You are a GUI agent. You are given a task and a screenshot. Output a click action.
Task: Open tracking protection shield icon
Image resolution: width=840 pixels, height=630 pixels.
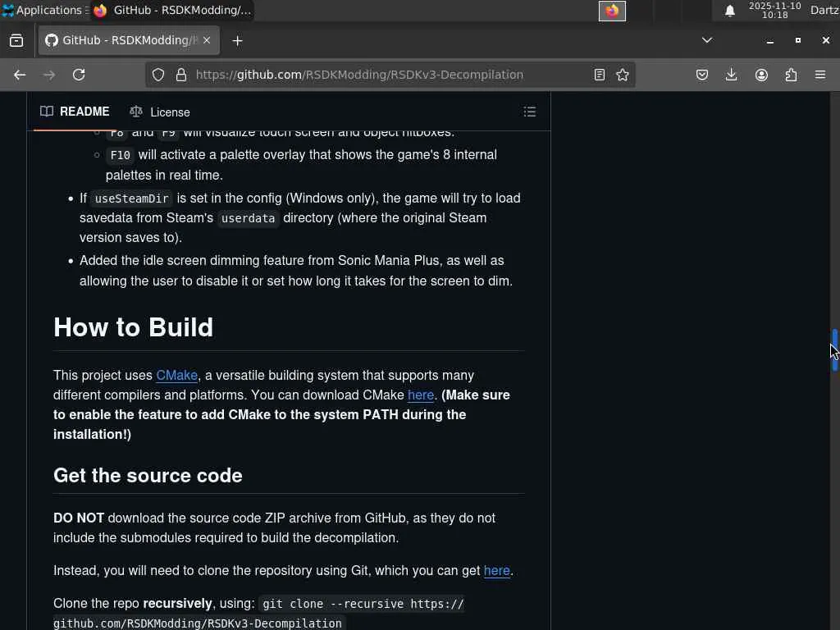158,75
